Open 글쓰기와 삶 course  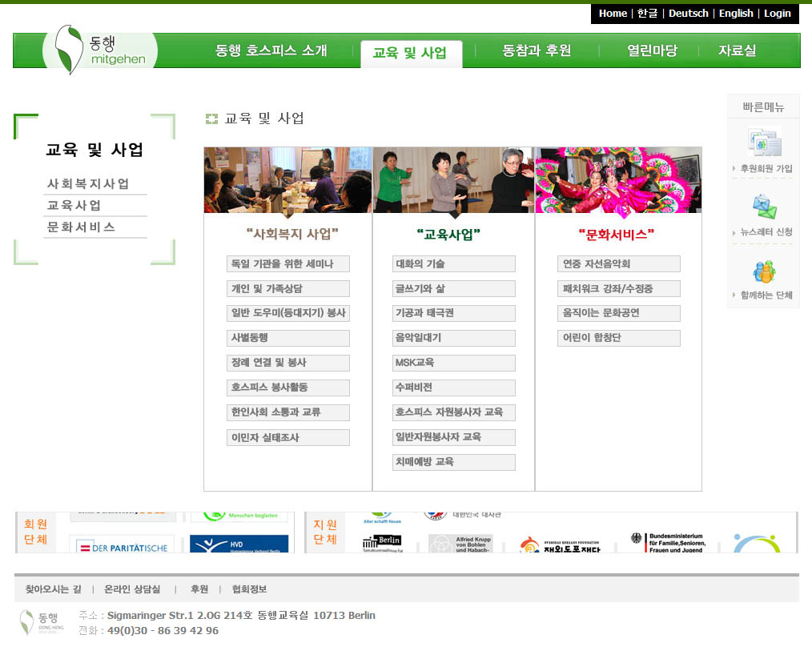click(x=453, y=289)
